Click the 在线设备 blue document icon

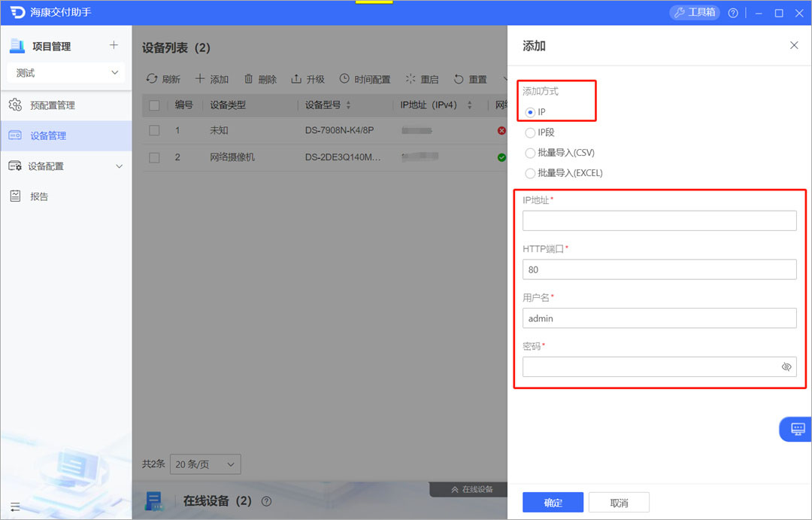point(154,501)
